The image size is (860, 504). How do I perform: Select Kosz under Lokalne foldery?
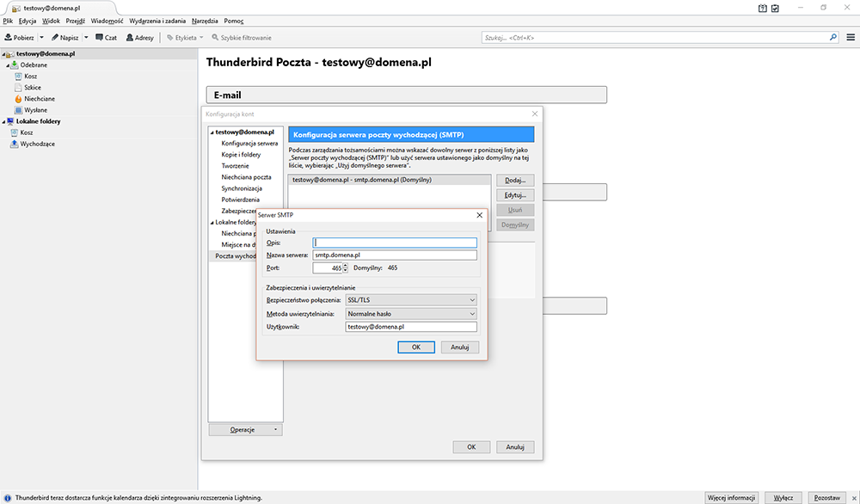[x=27, y=132]
